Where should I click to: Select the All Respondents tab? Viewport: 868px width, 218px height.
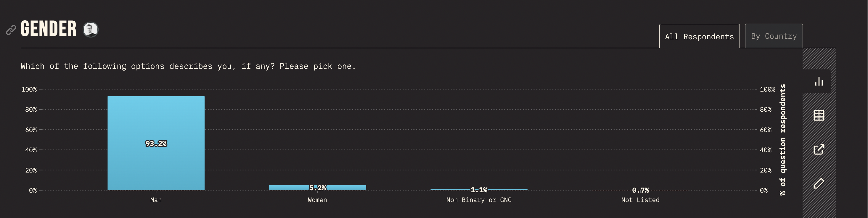tap(699, 36)
